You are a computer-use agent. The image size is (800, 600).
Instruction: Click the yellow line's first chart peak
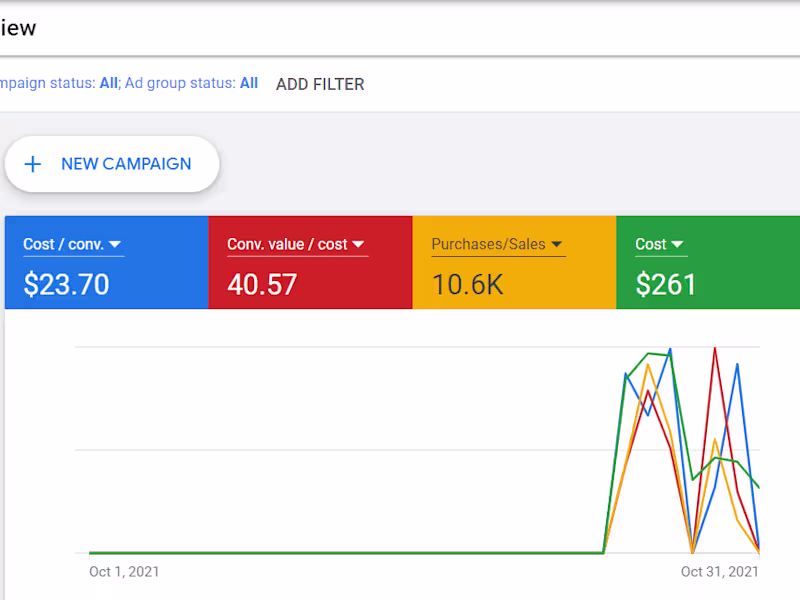648,365
